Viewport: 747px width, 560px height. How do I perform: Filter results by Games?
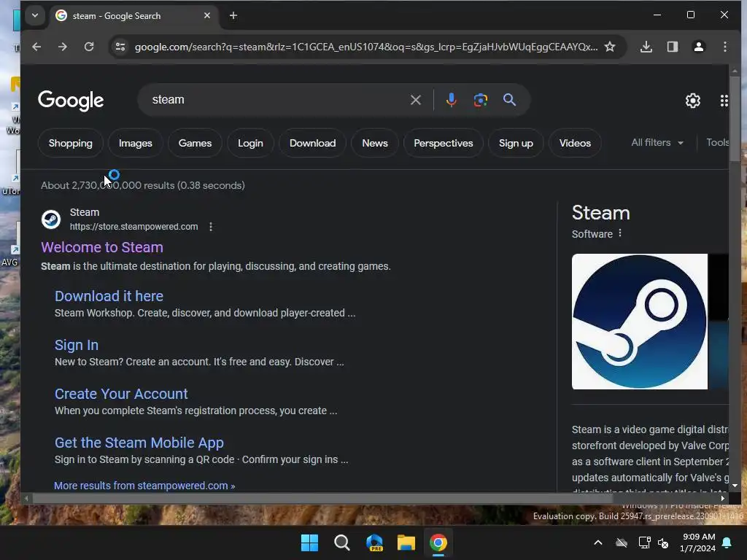tap(195, 144)
